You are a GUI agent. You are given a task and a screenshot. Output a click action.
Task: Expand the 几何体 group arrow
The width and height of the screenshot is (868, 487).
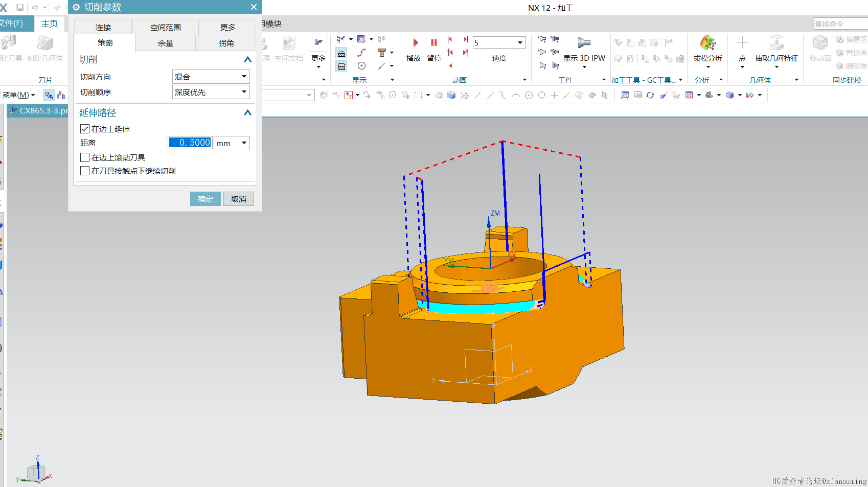coord(796,80)
